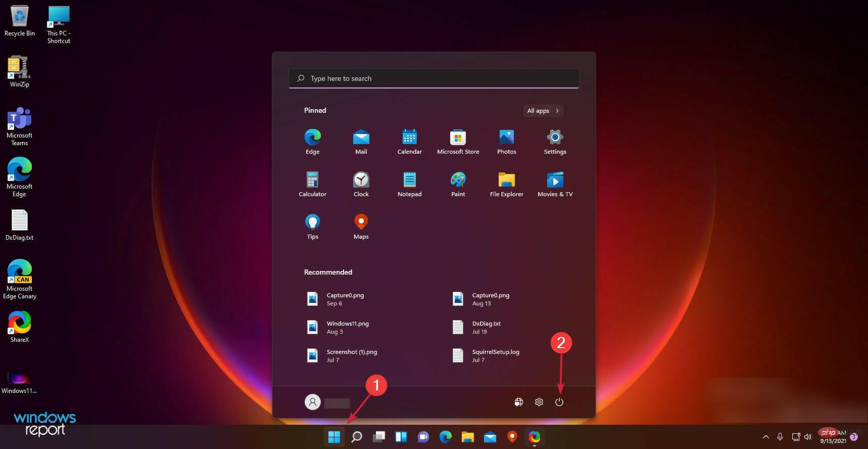
Task: Click the Type here to search field
Action: click(x=433, y=78)
